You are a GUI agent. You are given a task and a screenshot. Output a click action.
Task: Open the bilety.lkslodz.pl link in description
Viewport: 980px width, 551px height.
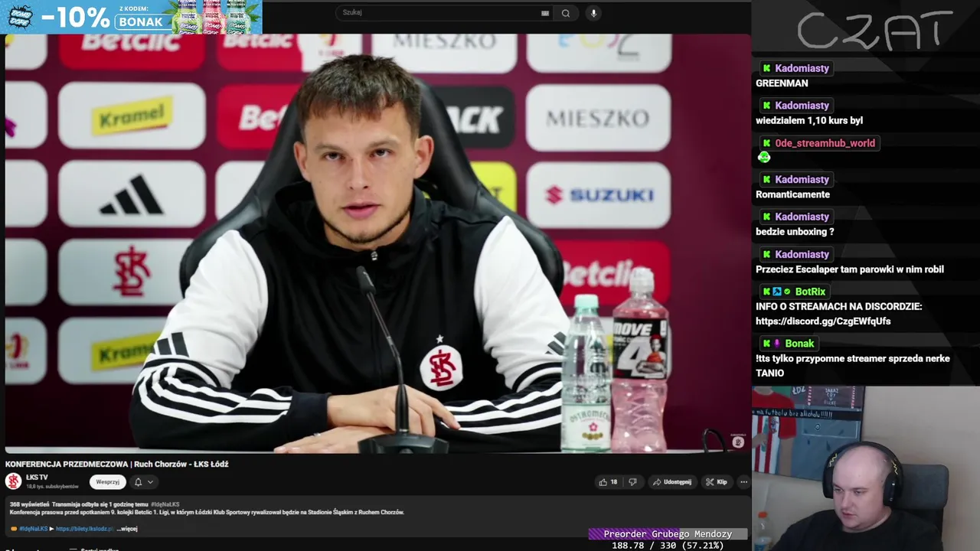pos(84,529)
